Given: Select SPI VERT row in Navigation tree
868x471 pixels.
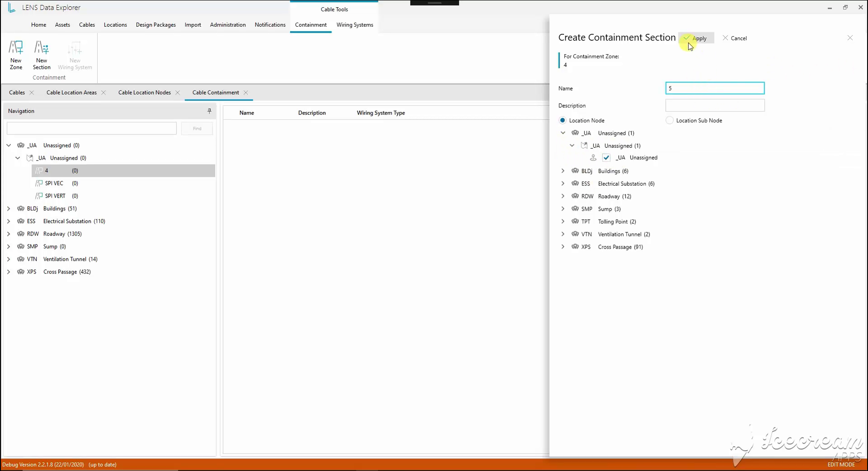Looking at the screenshot, I should 123,196.
